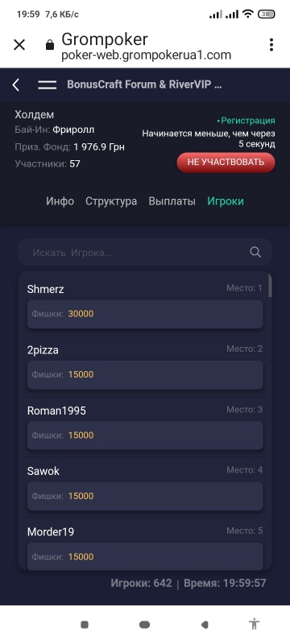This screenshot has height=644, width=290.
Task: Open the browser three-dot overflow menu
Action: coord(271,45)
